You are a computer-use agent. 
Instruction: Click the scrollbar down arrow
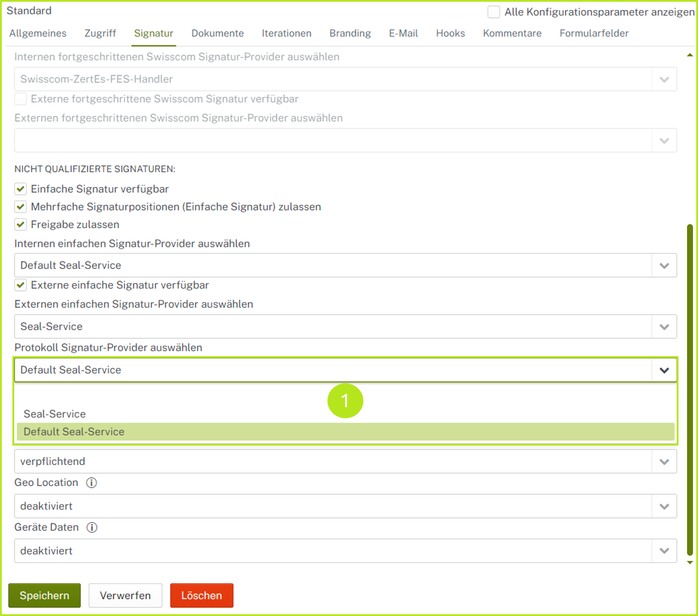[690, 563]
